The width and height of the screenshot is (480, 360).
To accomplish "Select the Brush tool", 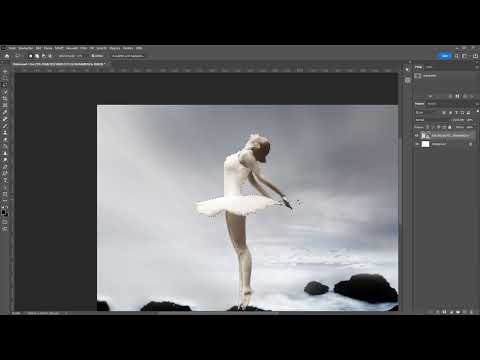I will pyautogui.click(x=5, y=126).
